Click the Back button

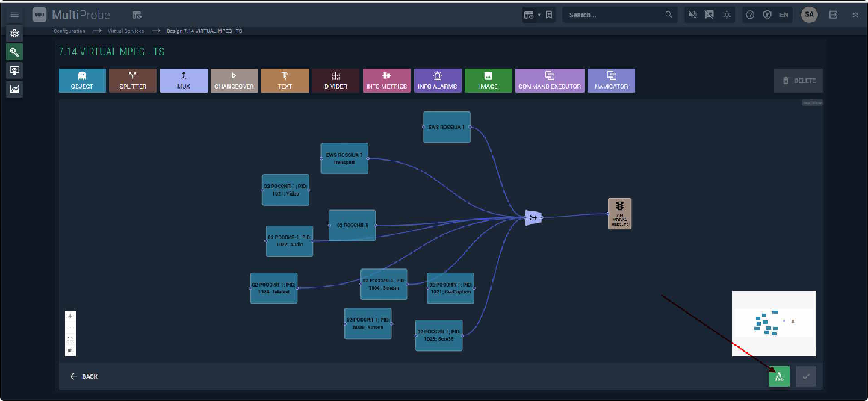point(84,376)
